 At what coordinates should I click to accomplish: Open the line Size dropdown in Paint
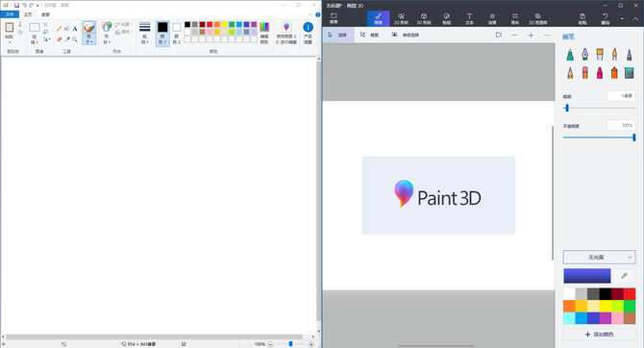pyautogui.click(x=144, y=34)
